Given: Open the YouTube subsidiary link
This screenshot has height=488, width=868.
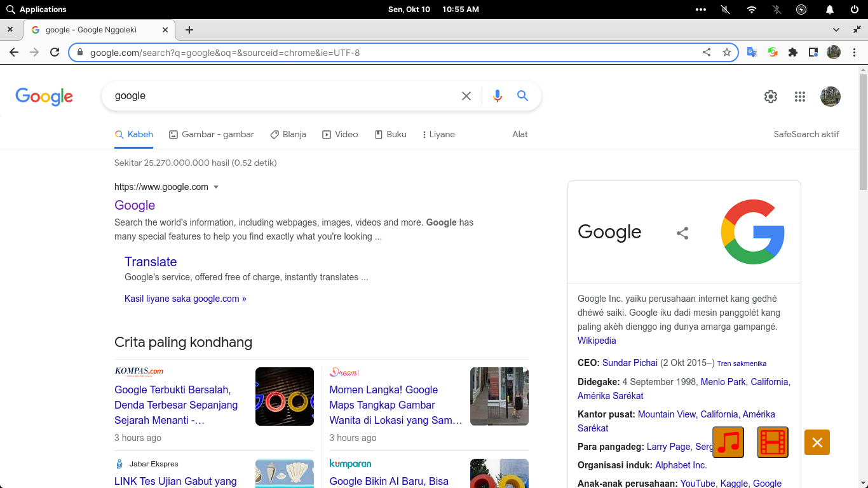Looking at the screenshot, I should 698,484.
